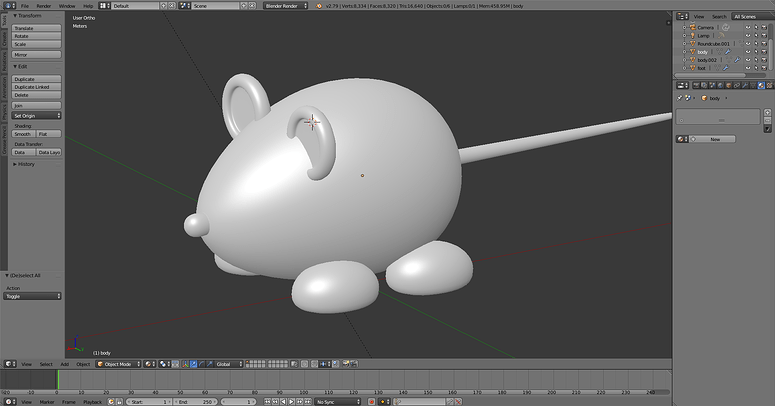Open the pivot point selector icon
The image size is (775, 406).
165,364
